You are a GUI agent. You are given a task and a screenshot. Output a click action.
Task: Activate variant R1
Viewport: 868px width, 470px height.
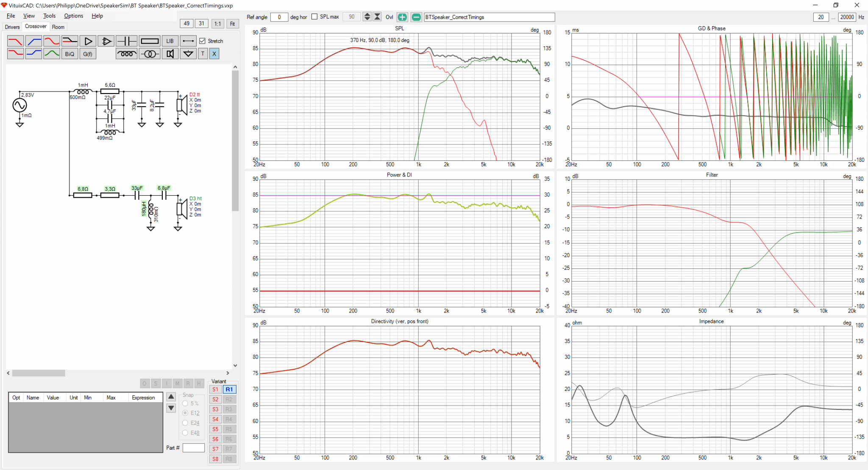click(229, 389)
